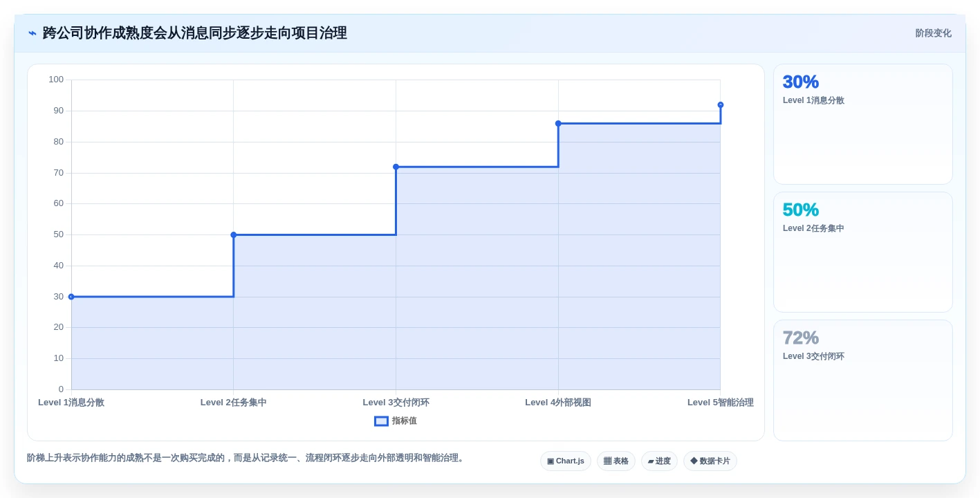Select the 表格 tag
The height and width of the screenshot is (498, 980).
coord(616,461)
